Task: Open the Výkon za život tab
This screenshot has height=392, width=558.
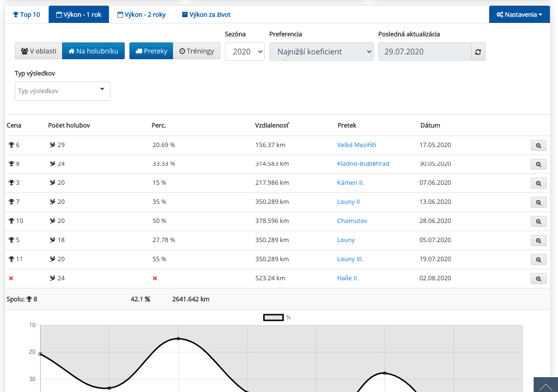Action: (x=206, y=15)
